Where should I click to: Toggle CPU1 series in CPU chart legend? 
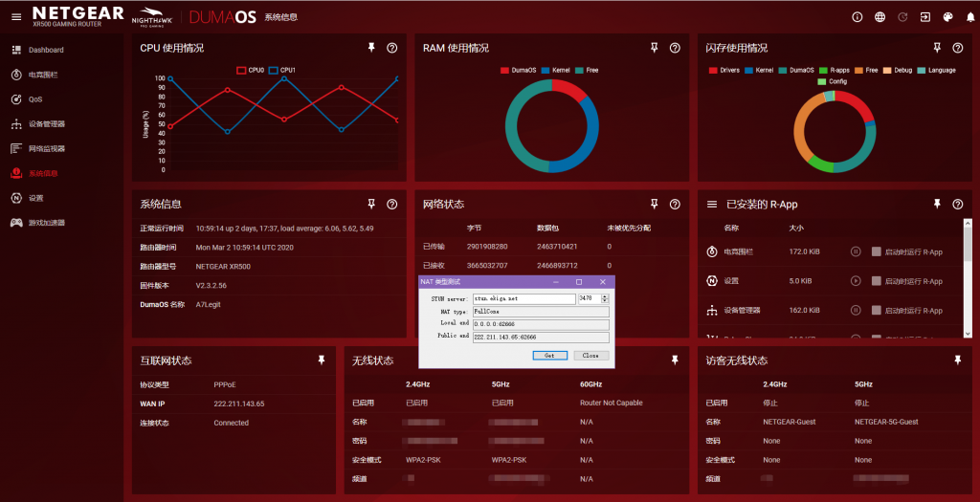click(x=282, y=71)
